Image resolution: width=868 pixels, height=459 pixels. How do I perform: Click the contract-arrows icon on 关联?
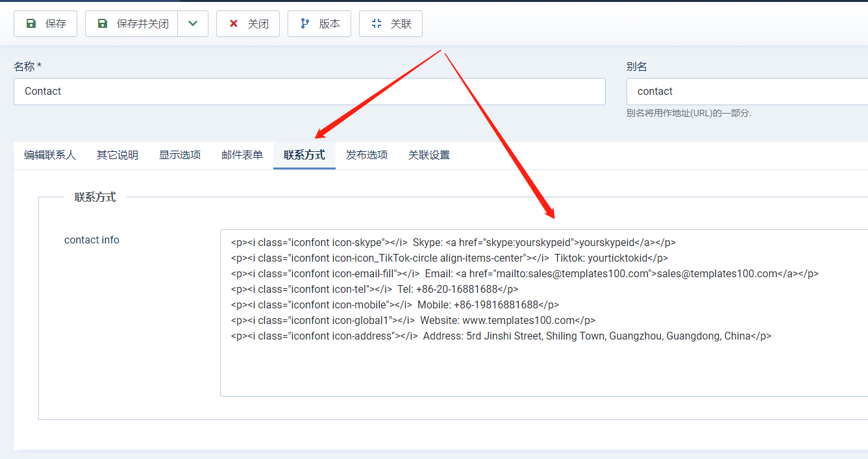377,24
